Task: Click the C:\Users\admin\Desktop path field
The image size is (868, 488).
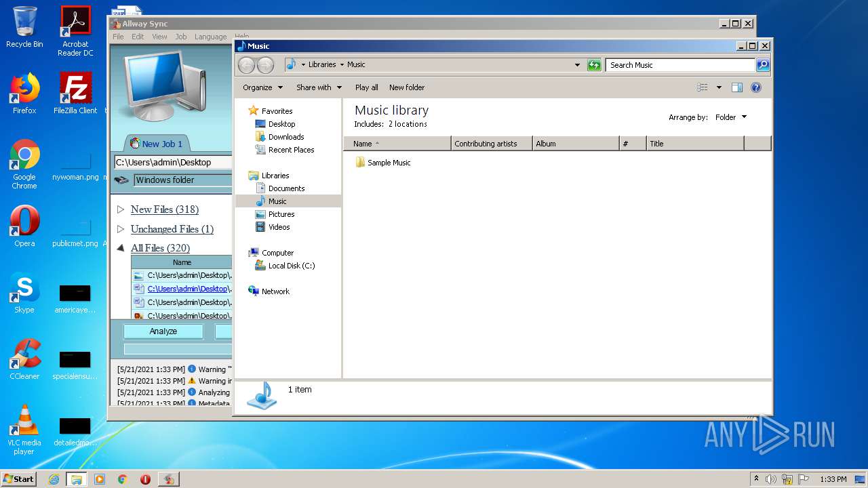Action: (x=173, y=163)
